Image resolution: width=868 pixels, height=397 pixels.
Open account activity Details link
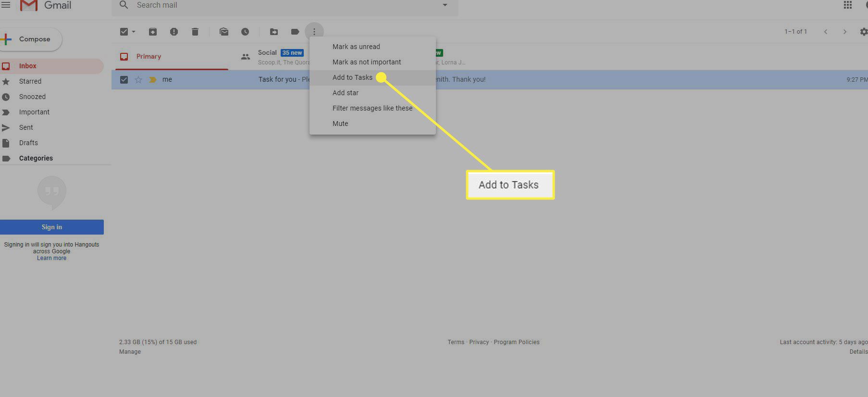pos(858,352)
